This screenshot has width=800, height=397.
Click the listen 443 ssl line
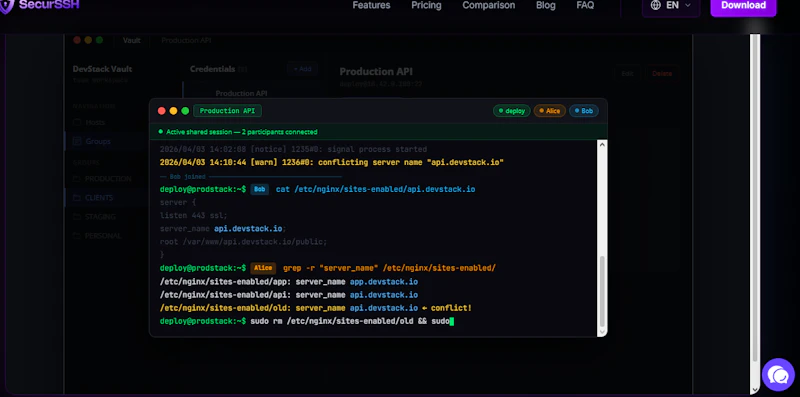pos(193,215)
